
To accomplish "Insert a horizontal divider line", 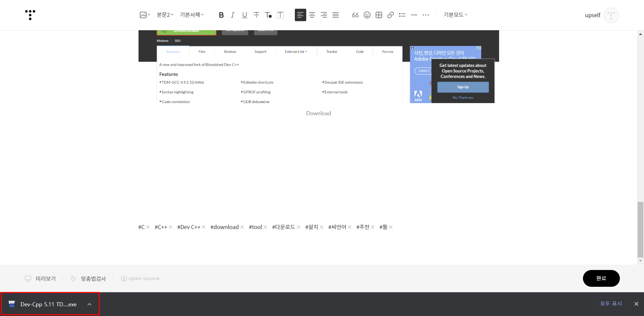I will [x=414, y=15].
